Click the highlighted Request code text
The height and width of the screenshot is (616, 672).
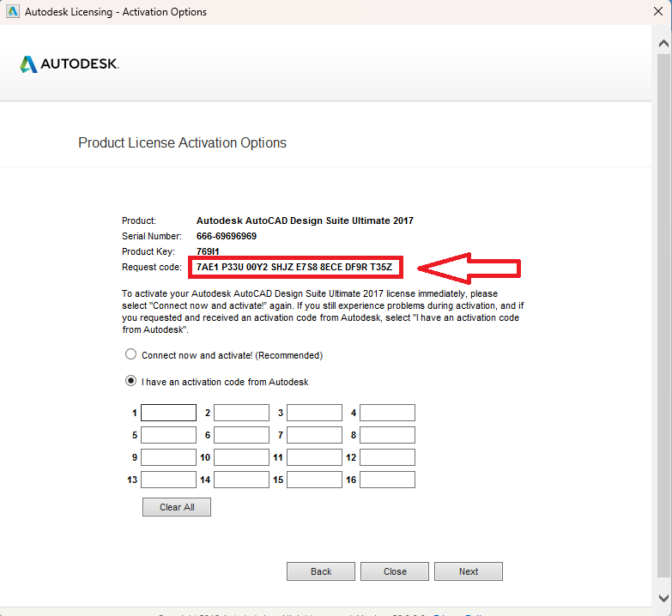point(294,268)
